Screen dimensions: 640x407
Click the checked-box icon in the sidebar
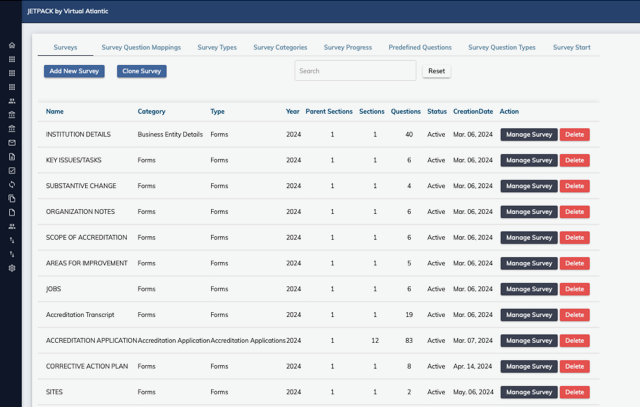(x=12, y=171)
